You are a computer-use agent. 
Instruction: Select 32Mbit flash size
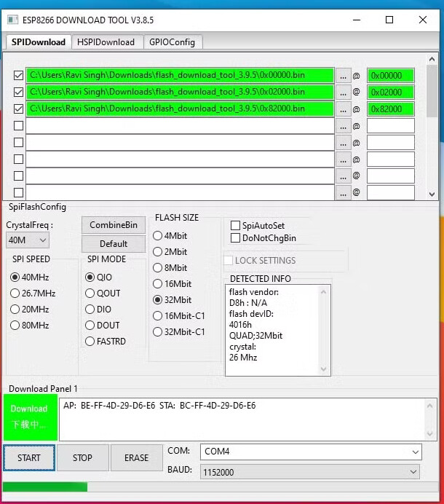[x=157, y=300]
